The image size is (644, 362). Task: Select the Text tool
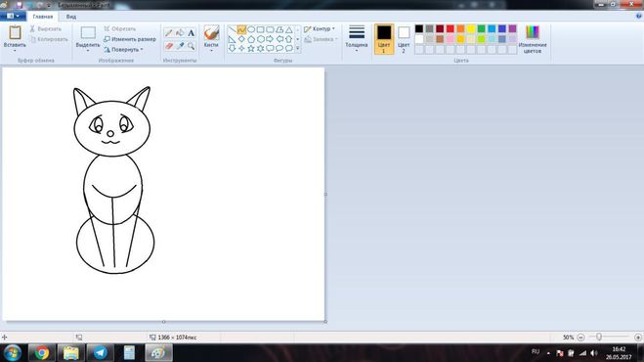click(191, 33)
